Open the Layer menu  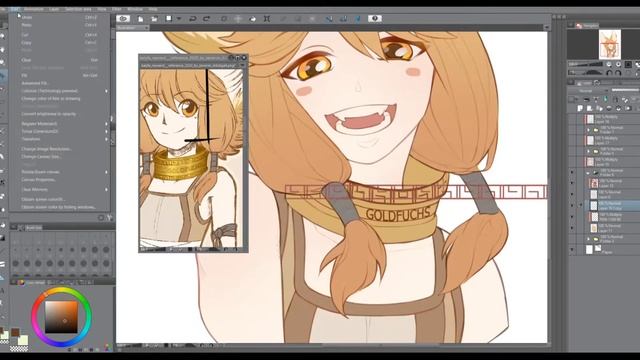[54, 9]
